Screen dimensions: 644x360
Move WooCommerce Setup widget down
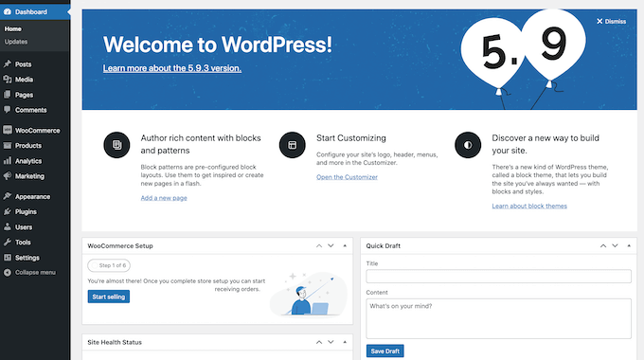(331, 245)
